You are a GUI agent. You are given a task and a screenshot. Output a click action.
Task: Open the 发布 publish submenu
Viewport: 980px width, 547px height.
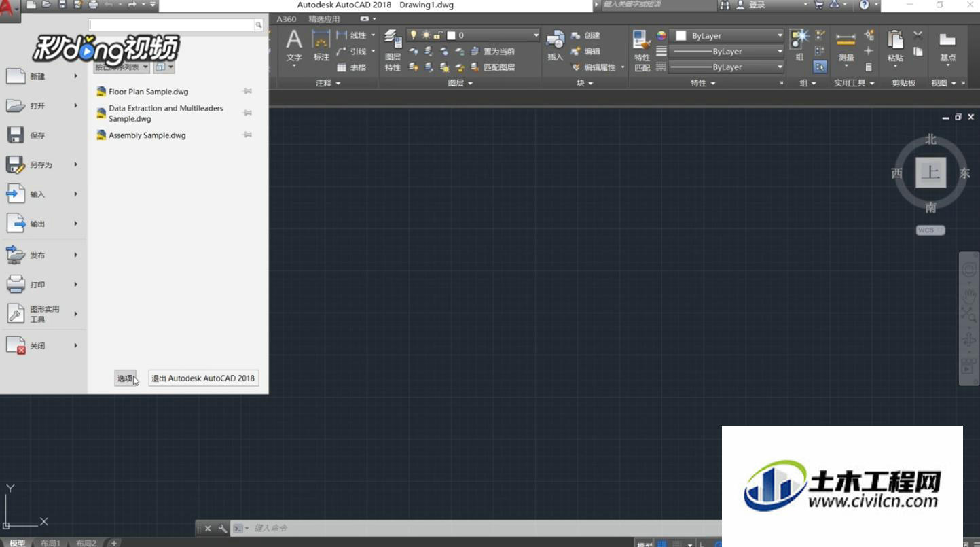pyautogui.click(x=43, y=255)
